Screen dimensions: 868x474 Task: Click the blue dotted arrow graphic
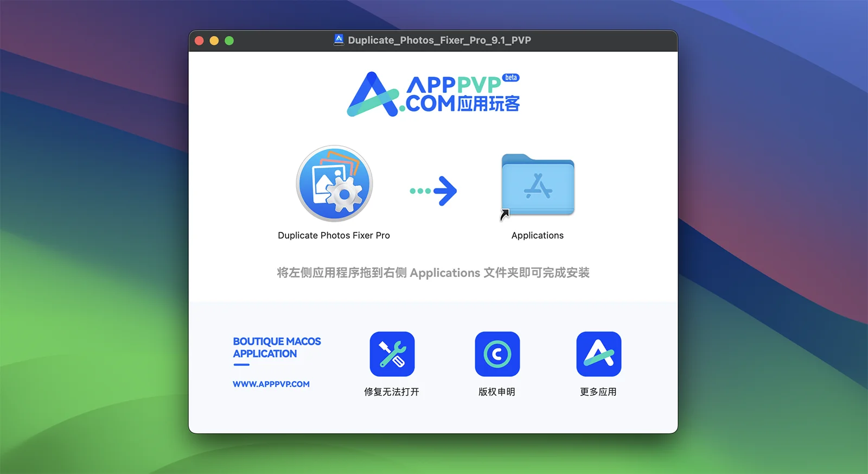point(433,191)
